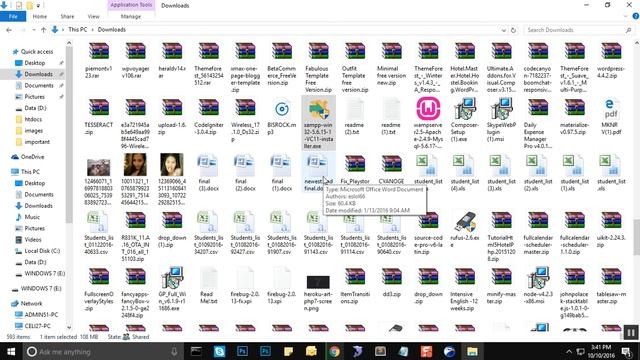Select the rufus-2.6.exe USB icon
The height and width of the screenshot is (360, 640).
pos(464,221)
